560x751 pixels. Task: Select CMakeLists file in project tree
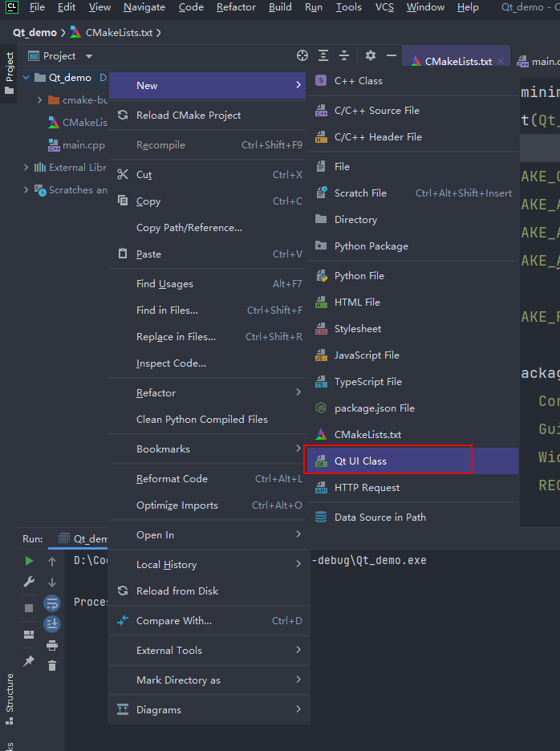pyautogui.click(x=78, y=123)
